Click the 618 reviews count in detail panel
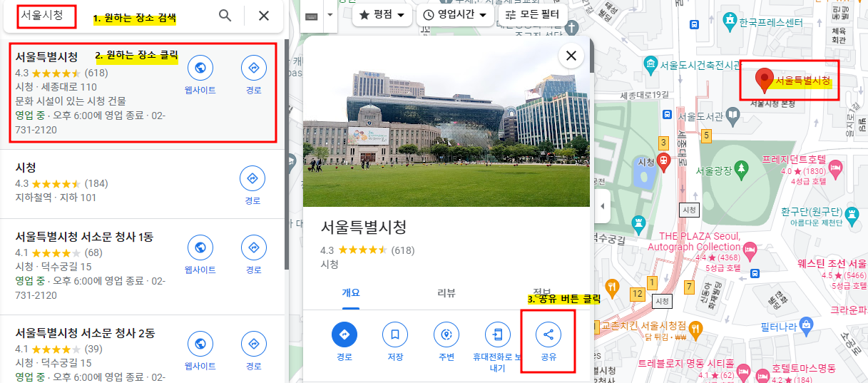 (x=403, y=250)
